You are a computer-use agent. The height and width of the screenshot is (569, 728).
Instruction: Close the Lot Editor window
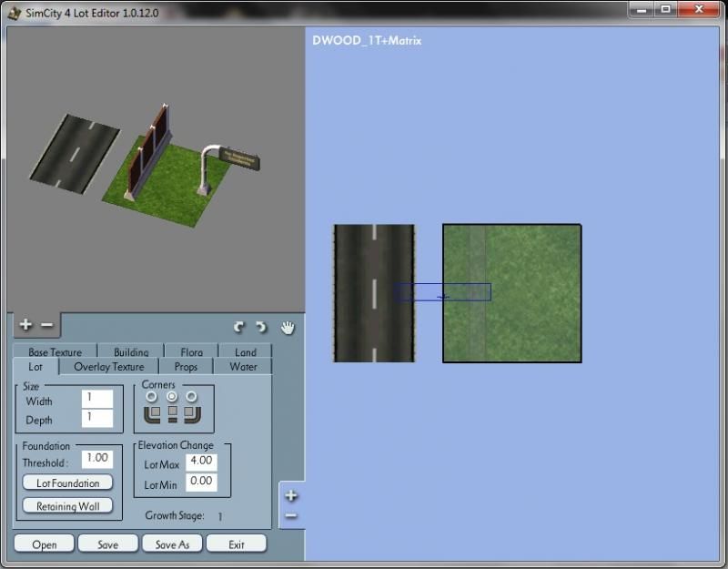699,10
